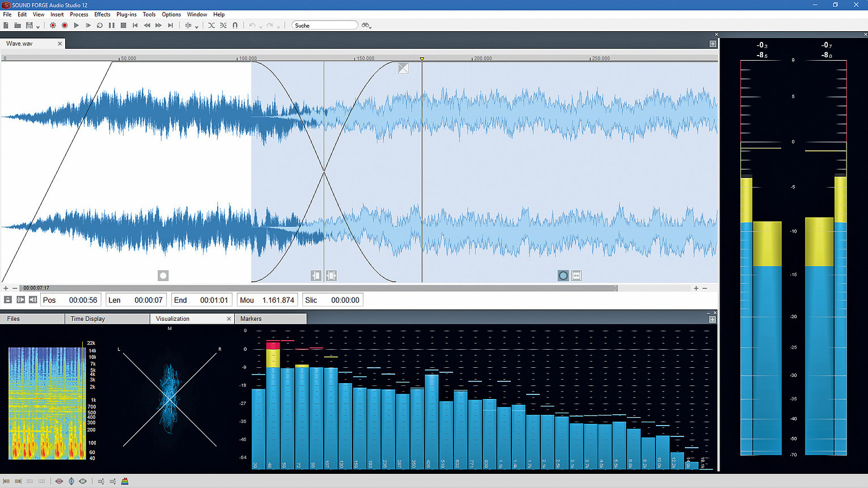Close the Visualization tab
The image size is (868, 488).
coord(229,319)
